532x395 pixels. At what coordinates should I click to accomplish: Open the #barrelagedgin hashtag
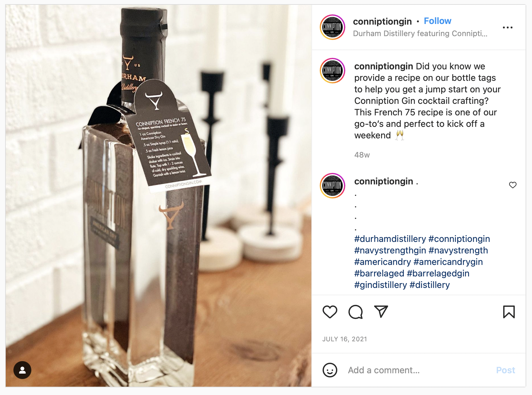[x=438, y=273]
